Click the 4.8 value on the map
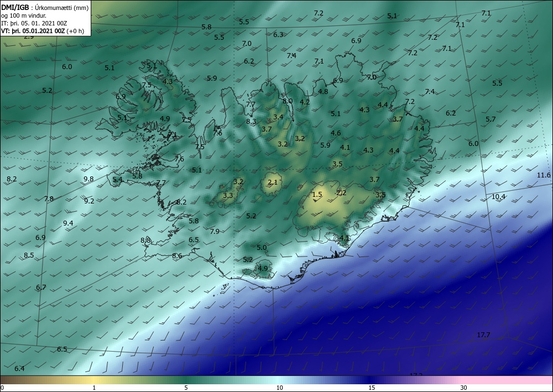The height and width of the screenshot is (392, 553). click(x=323, y=91)
